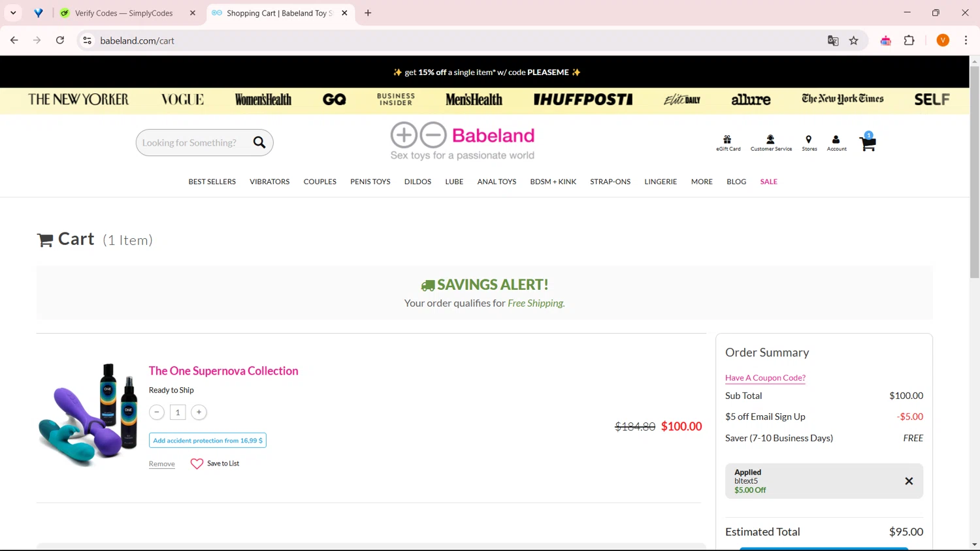Open the Chrome profile avatar

tap(943, 40)
